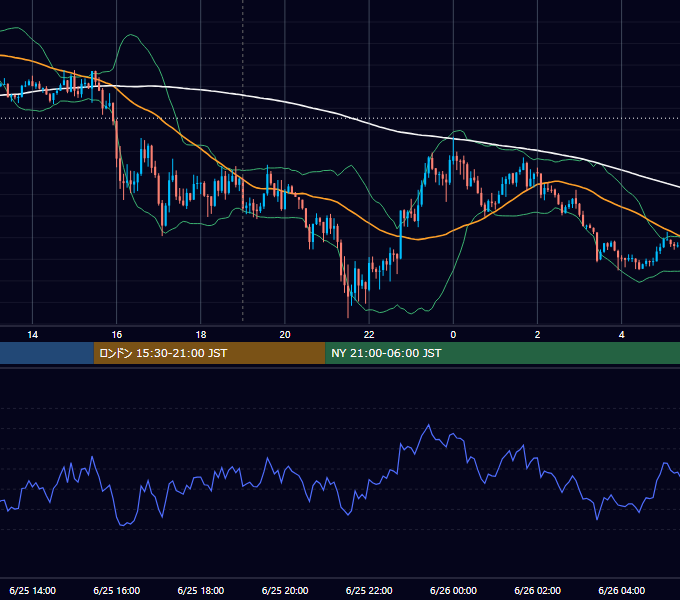
Task: Click the 6/25 16:00 date label
Action: [x=117, y=590]
